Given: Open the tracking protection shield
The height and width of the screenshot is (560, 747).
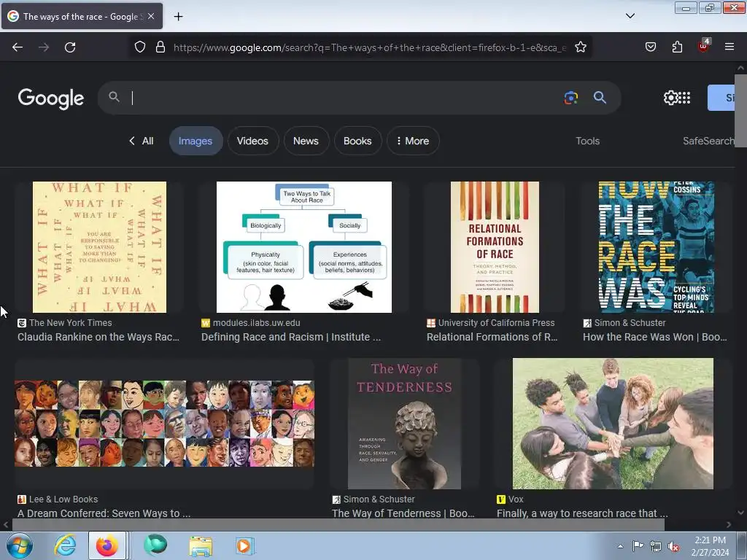Looking at the screenshot, I should (x=139, y=47).
